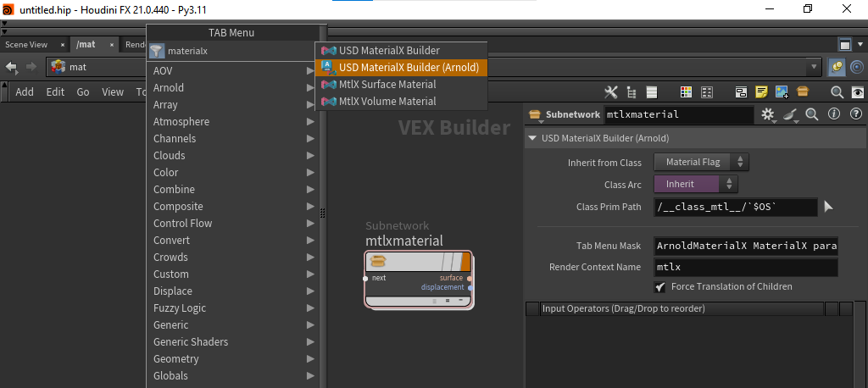Open the Go menu
This screenshot has width=868, height=388.
83,92
